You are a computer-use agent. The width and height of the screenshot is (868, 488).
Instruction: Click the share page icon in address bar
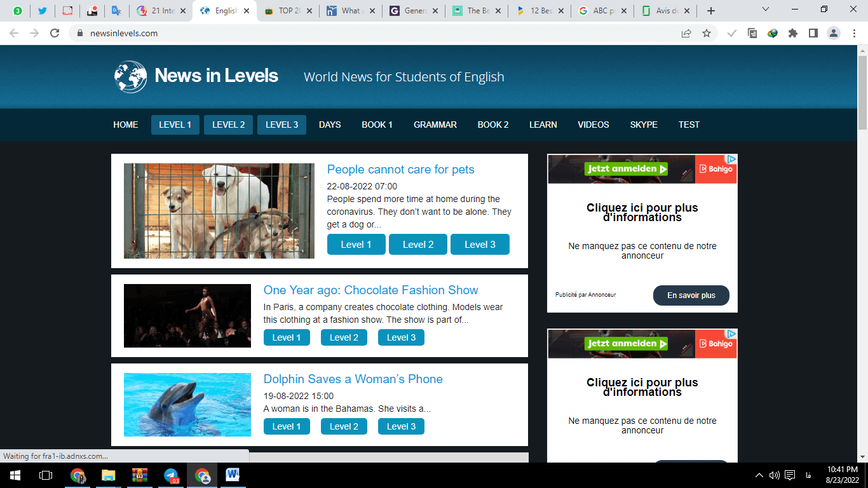pos(686,33)
